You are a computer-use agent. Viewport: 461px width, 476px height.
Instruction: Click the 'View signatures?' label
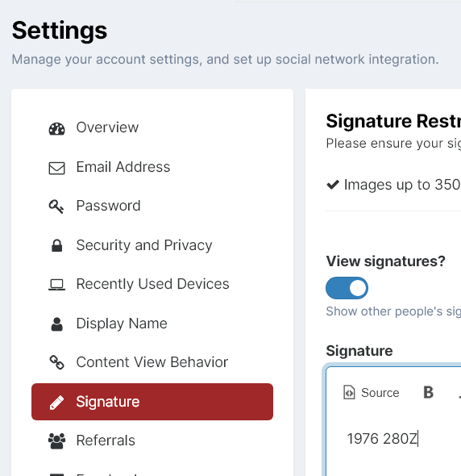click(x=385, y=261)
